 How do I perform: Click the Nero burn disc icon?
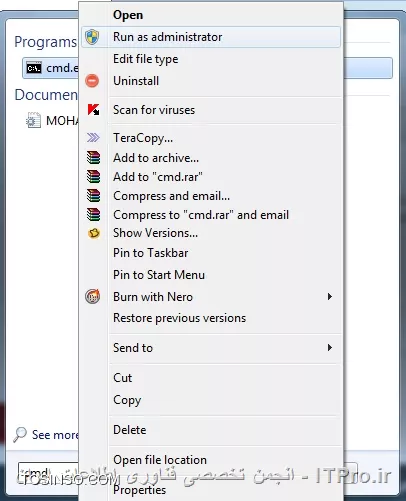click(x=93, y=296)
